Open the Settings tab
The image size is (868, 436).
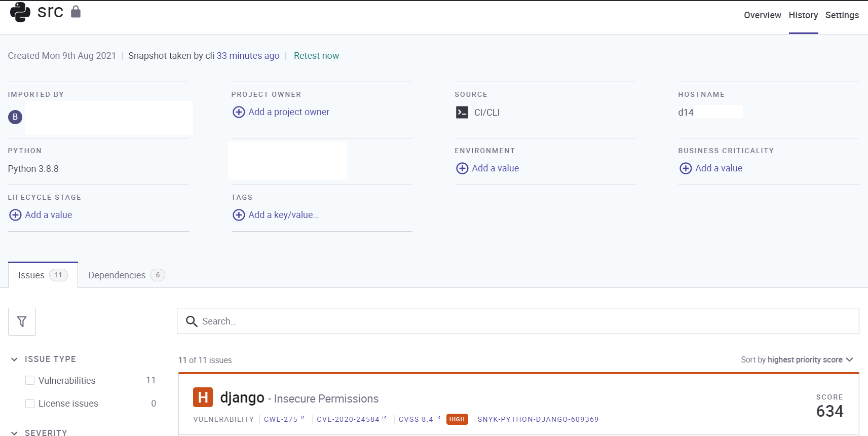(842, 15)
